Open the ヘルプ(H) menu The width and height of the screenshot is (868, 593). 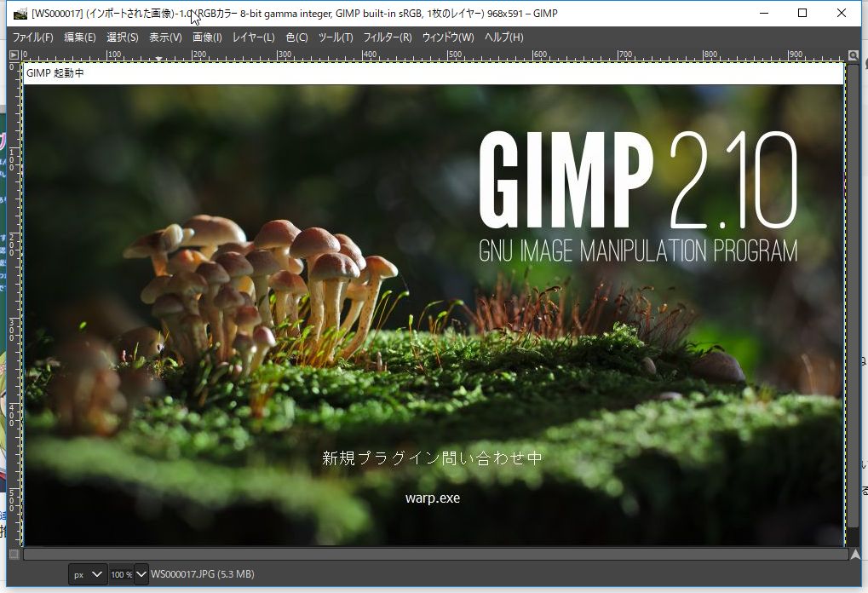[x=503, y=37]
